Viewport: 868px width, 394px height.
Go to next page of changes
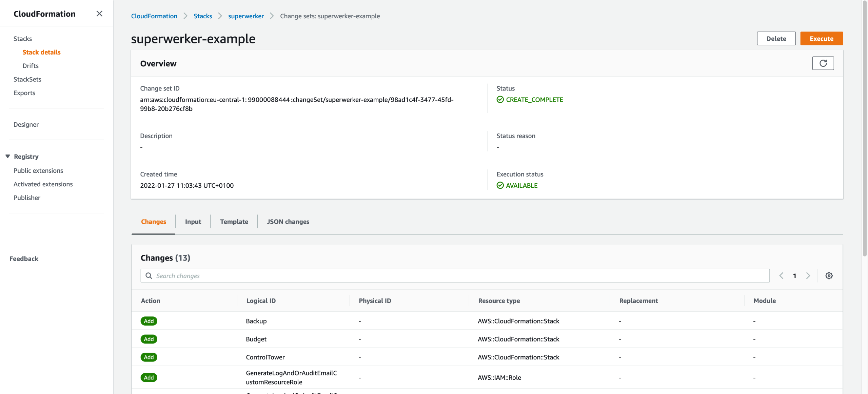coord(808,276)
